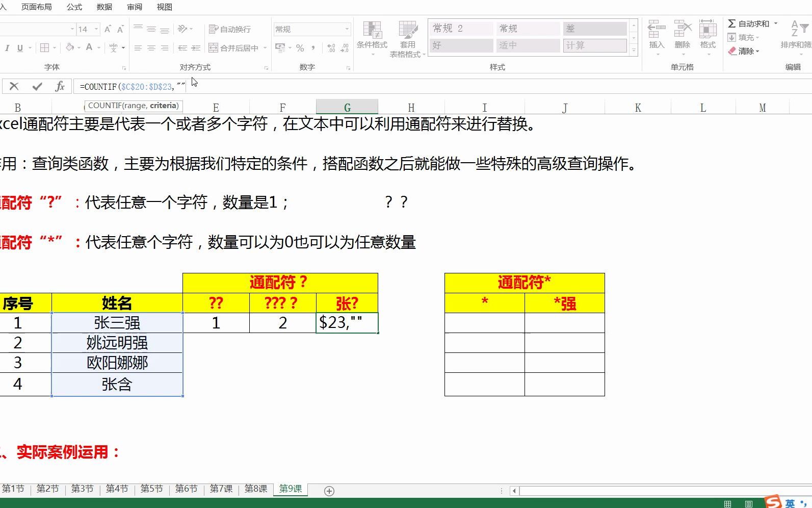
Task: Decrease font size with the smaller A icon
Action: pos(120,29)
